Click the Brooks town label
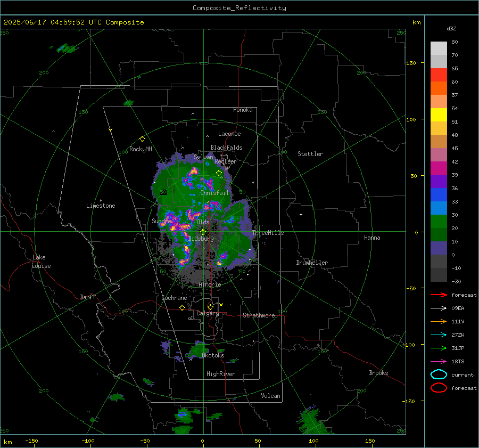The image size is (479, 448). coord(378,373)
